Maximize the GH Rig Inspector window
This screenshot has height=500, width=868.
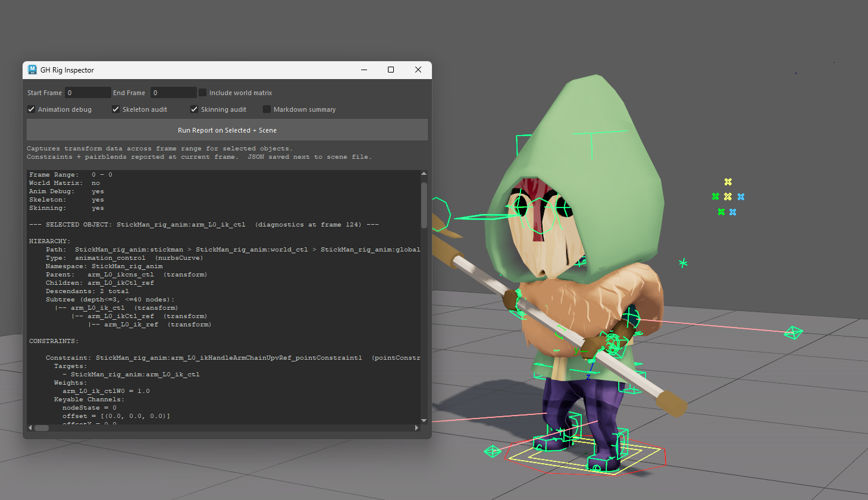pyautogui.click(x=391, y=70)
